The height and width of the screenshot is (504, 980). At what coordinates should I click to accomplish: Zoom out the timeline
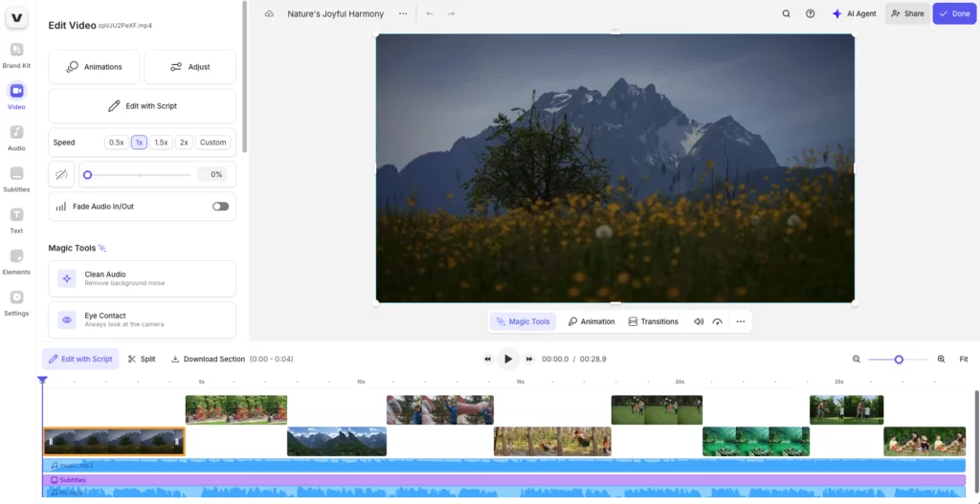tap(857, 359)
